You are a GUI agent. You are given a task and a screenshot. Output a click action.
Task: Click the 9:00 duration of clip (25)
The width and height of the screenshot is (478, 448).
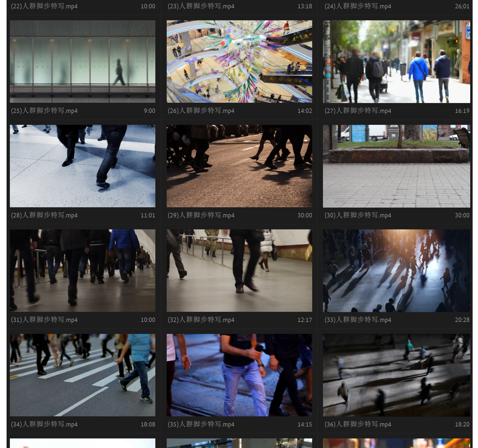tap(149, 111)
